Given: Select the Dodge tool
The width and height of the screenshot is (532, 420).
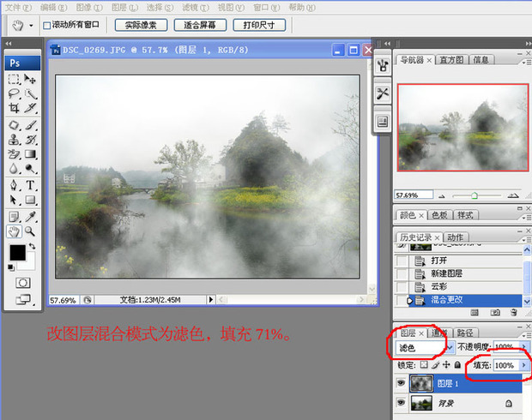Looking at the screenshot, I should 30,169.
